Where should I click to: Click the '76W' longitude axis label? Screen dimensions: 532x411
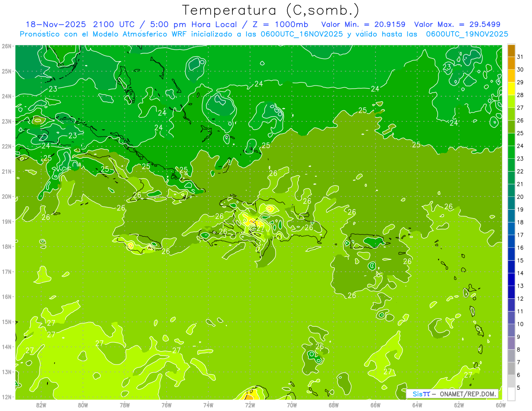166,405
